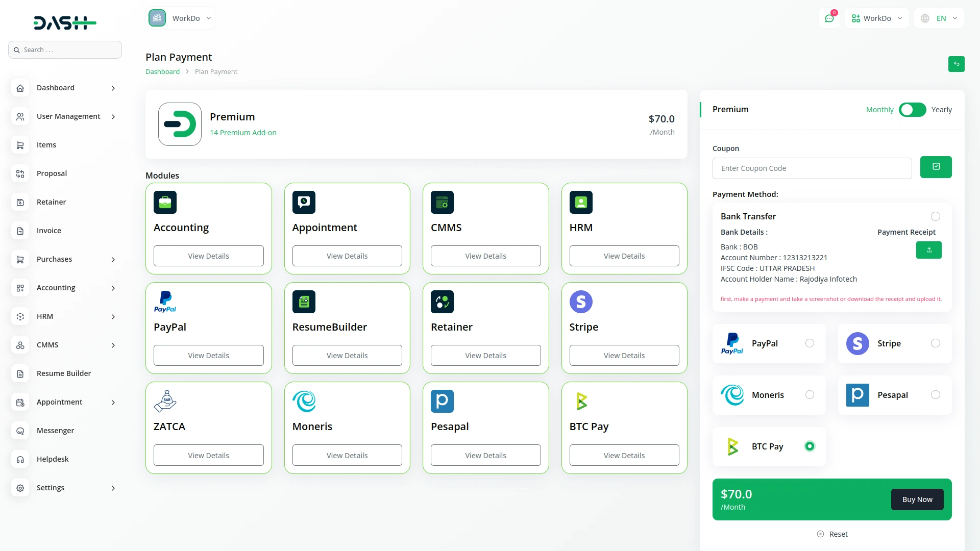This screenshot has height=551, width=980.
Task: Expand the User Management section
Action: [68, 116]
